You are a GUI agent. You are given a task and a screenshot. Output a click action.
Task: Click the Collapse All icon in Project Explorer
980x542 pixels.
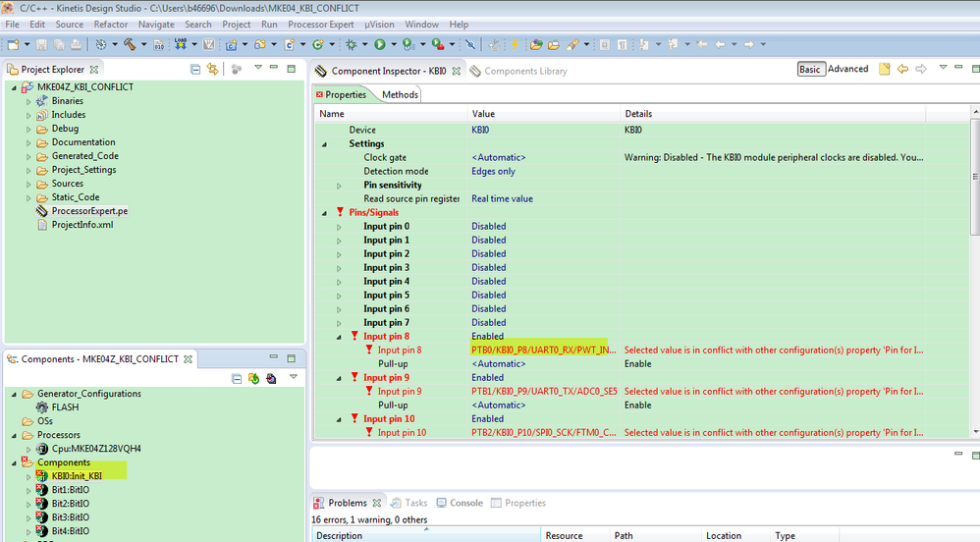tap(195, 70)
